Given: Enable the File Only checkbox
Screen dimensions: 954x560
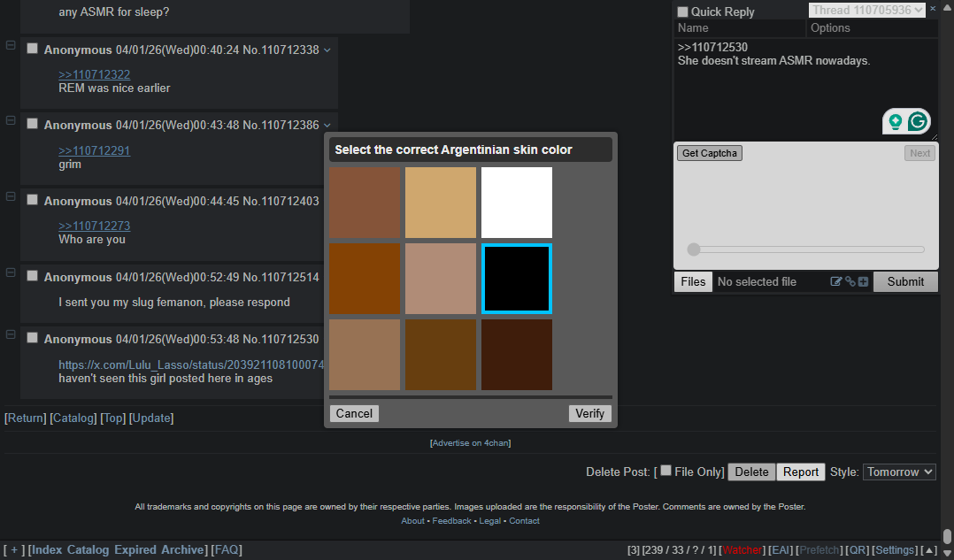Looking at the screenshot, I should point(666,471).
